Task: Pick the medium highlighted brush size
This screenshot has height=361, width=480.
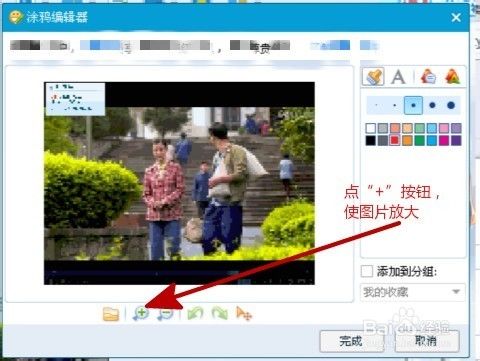Action: 413,105
